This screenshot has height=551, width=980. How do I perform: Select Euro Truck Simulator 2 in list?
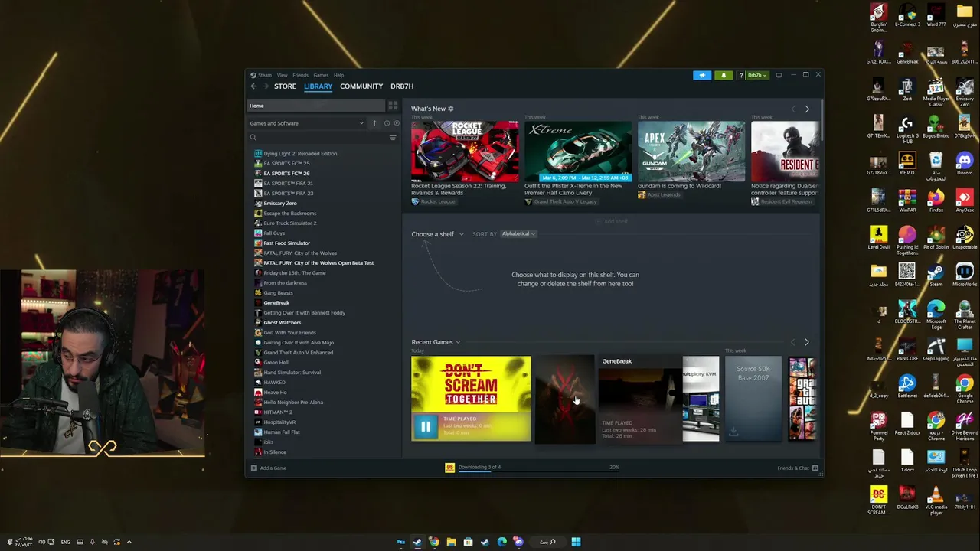tap(289, 223)
